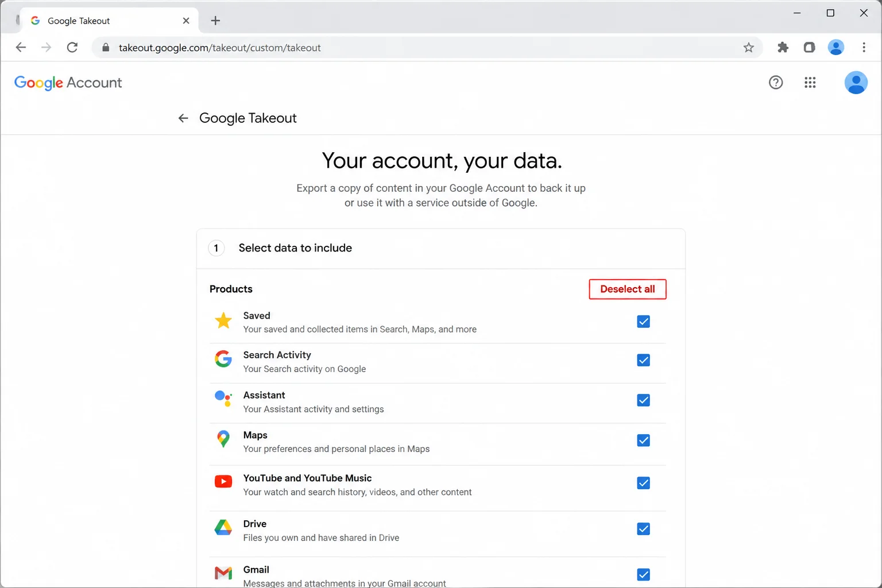Uncheck the Search Activity checkbox
The height and width of the screenshot is (588, 882).
[x=643, y=360]
